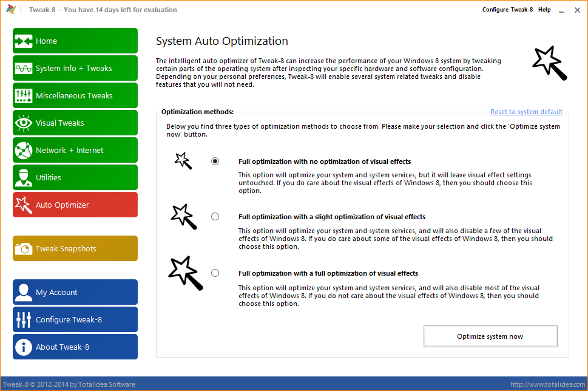The width and height of the screenshot is (588, 391).
Task: Click Reset to system default link
Action: 526,112
